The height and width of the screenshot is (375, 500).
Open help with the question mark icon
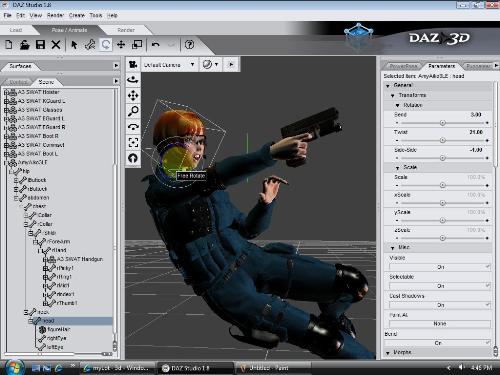[x=189, y=45]
